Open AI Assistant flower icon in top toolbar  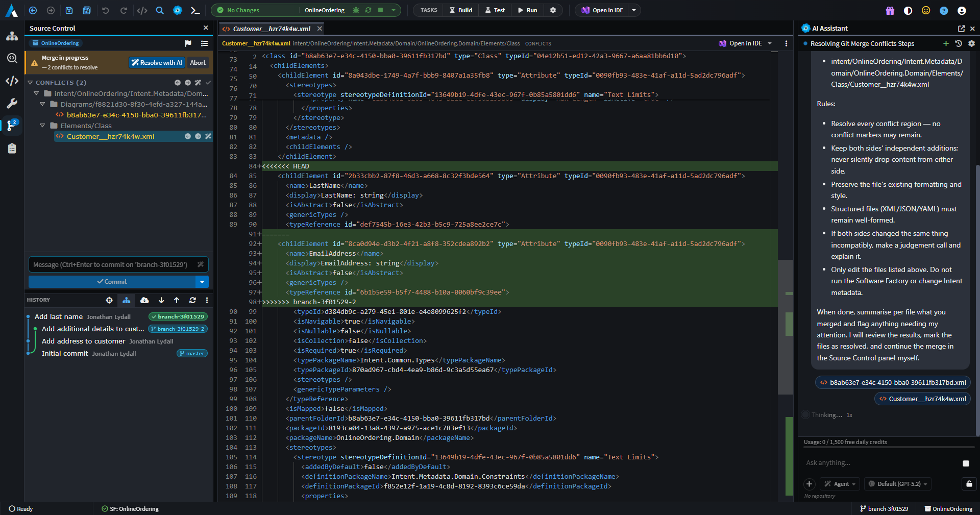point(178,10)
